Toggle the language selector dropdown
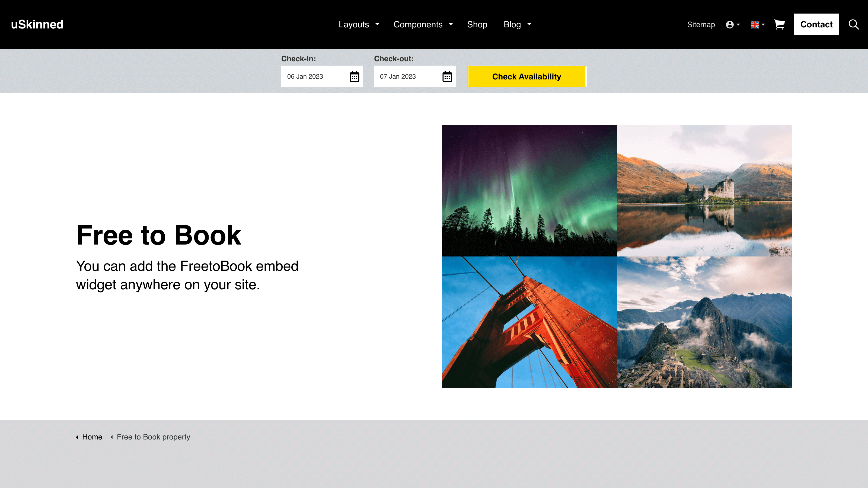868x488 pixels. click(757, 24)
